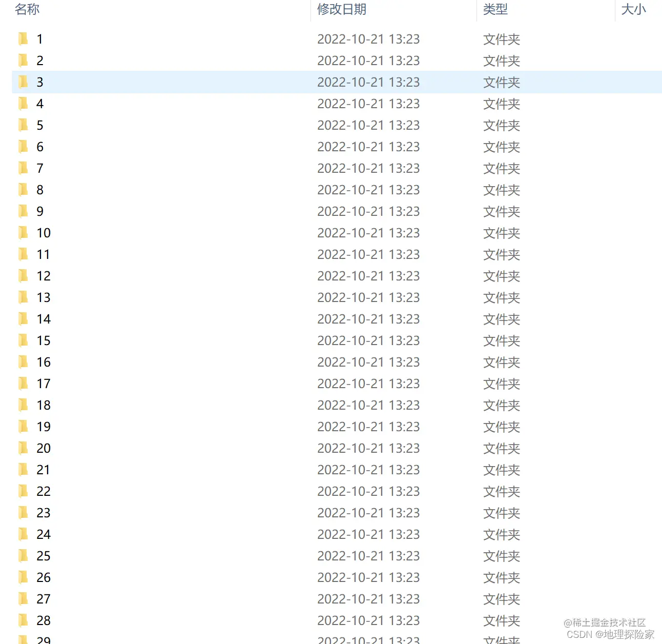
Task: Sort by the 修改日期 column header
Action: pyautogui.click(x=342, y=9)
